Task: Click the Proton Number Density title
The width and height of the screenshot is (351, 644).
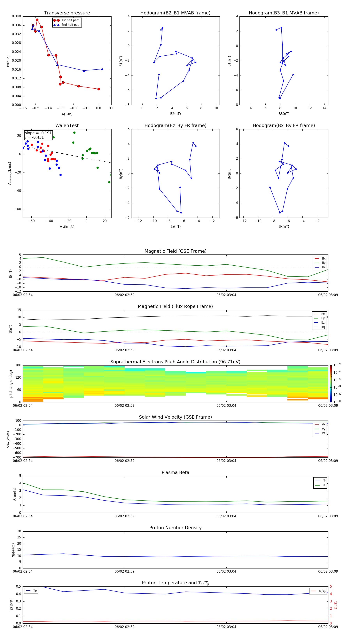Action: pos(175,528)
